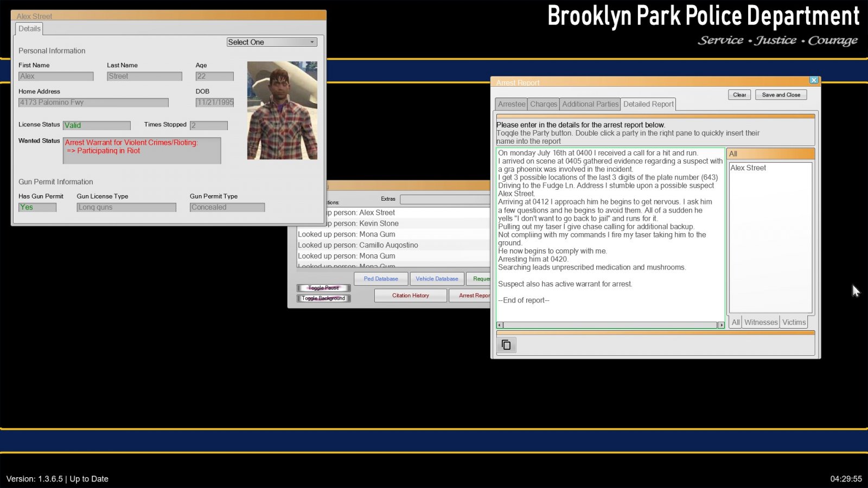Go to Additional Parties tab
Image resolution: width=868 pixels, height=488 pixels.
(x=590, y=104)
